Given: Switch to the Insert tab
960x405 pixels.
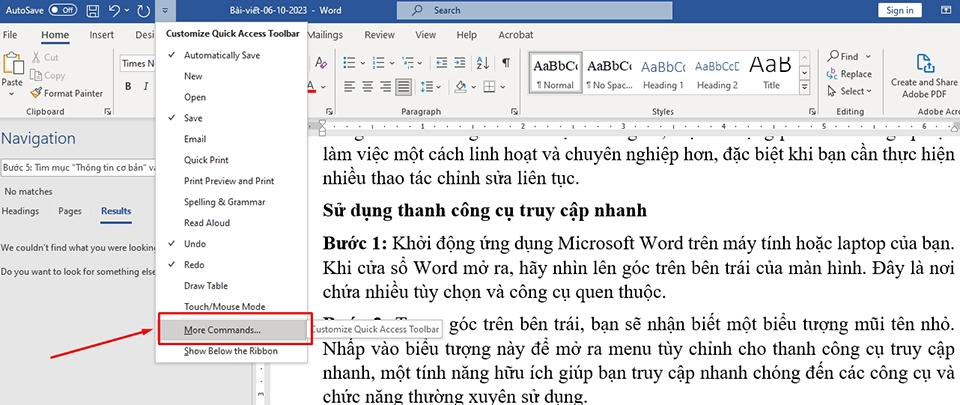Looking at the screenshot, I should 102,35.
